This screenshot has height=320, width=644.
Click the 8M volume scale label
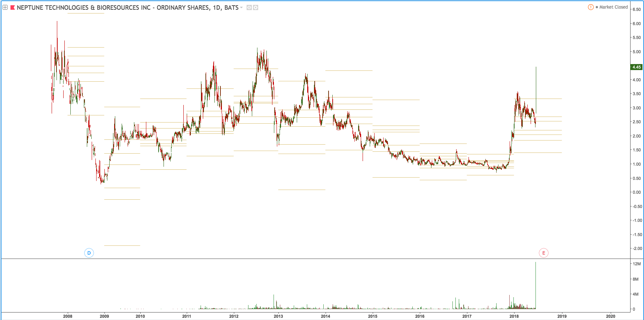pos(636,279)
